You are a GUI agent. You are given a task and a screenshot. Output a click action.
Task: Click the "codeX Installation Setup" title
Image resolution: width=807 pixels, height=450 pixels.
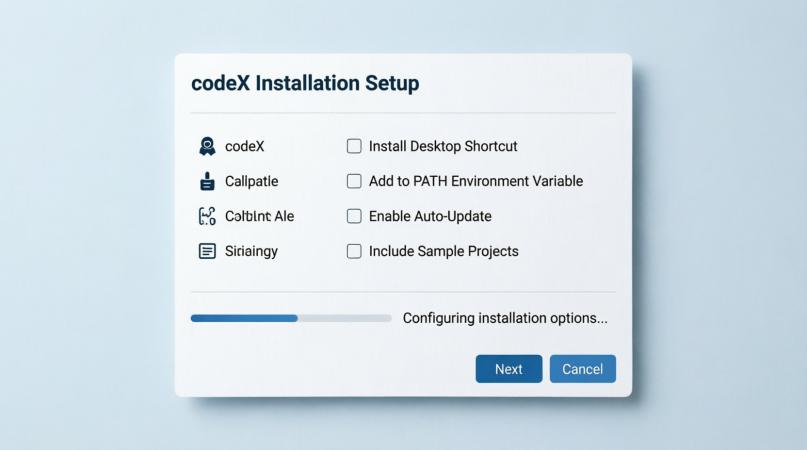pos(305,83)
